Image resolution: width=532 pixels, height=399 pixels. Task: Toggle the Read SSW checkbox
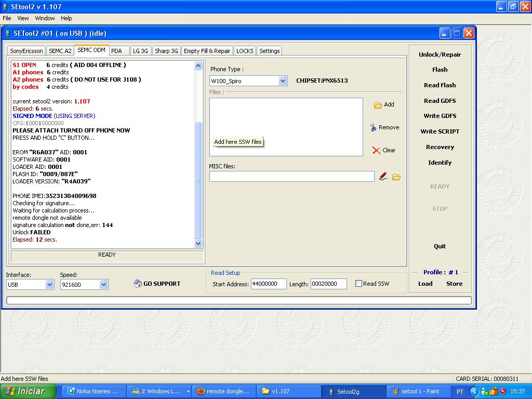pos(358,283)
